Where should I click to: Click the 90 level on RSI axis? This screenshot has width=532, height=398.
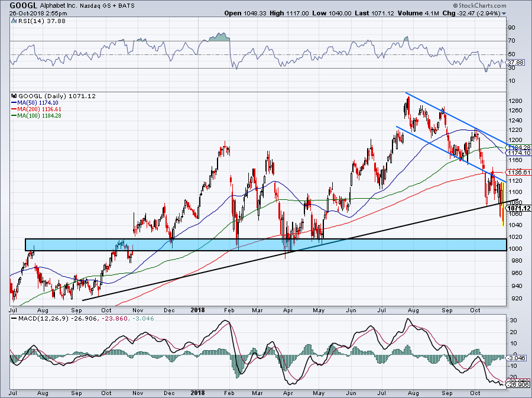[x=511, y=27]
